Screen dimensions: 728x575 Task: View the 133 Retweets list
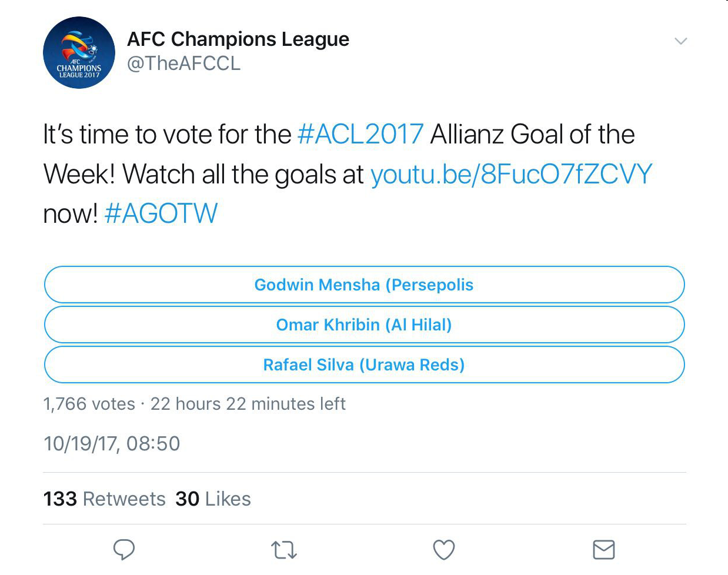tap(104, 499)
